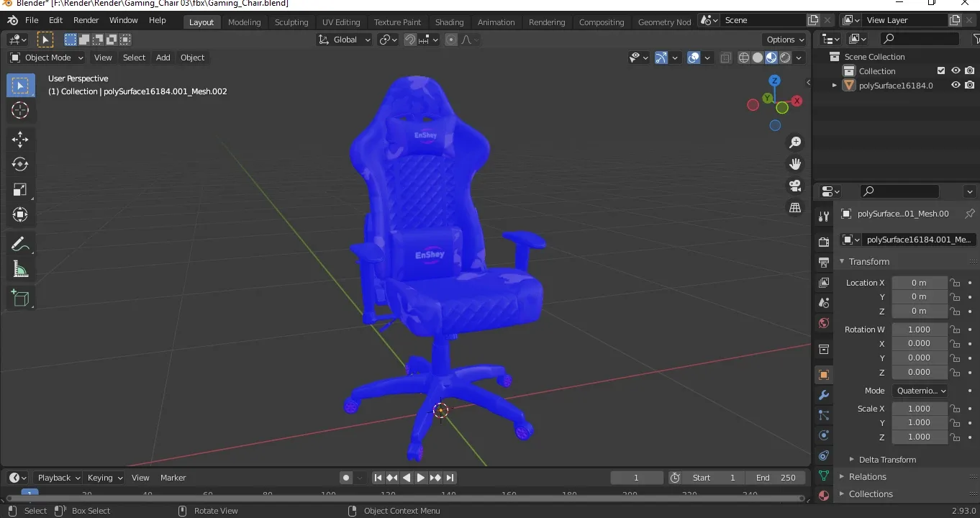980x518 pixels.
Task: Open the Physics properties tab
Action: tap(824, 435)
